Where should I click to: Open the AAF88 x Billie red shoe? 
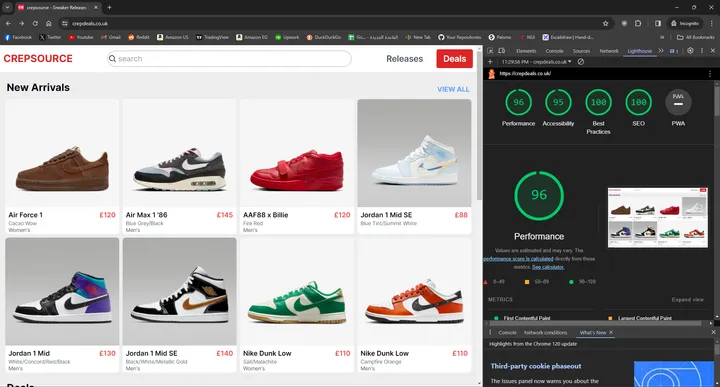tap(297, 166)
